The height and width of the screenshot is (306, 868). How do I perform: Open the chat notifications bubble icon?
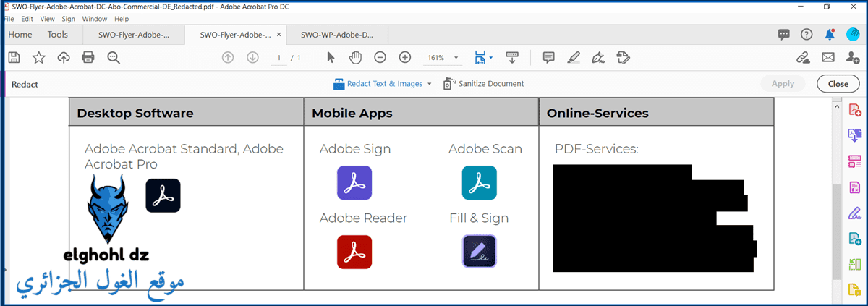[783, 34]
